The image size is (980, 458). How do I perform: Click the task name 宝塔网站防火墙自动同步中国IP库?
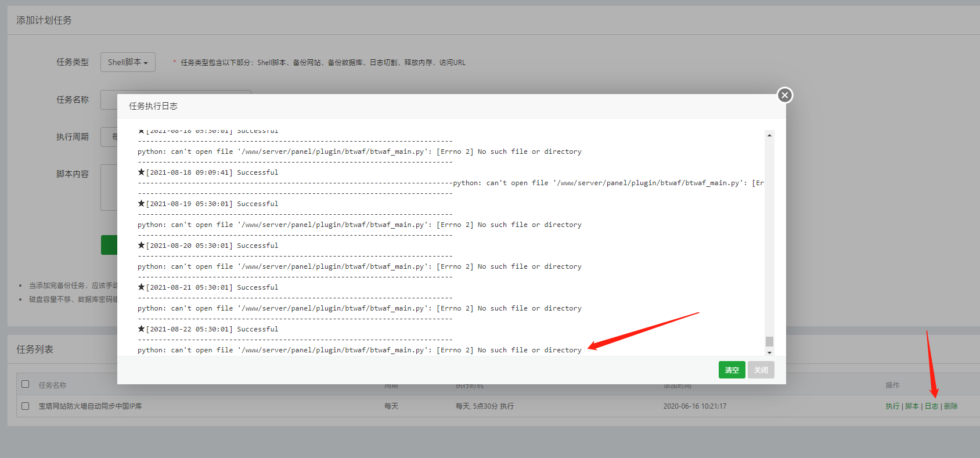90,406
